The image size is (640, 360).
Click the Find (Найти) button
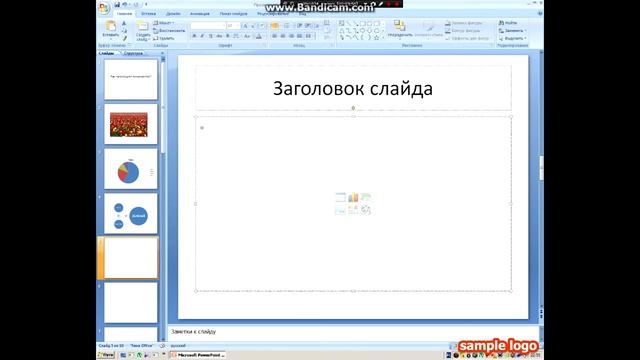tap(508, 23)
